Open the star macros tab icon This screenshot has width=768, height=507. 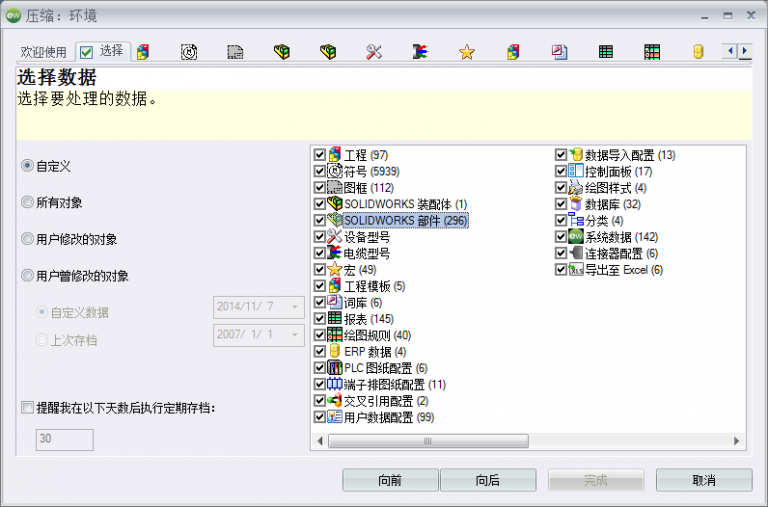(466, 52)
